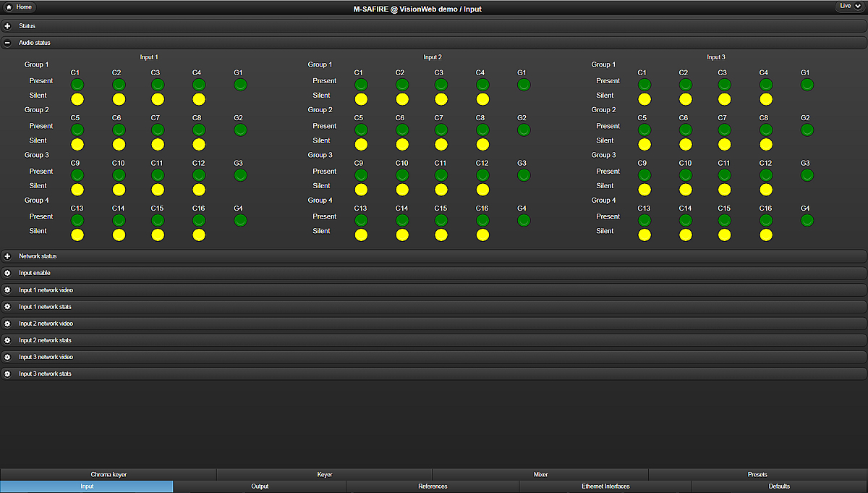Viewport: 868px width, 493px height.
Task: Click Input 3 C1 Silent yellow indicator
Action: coord(644,99)
